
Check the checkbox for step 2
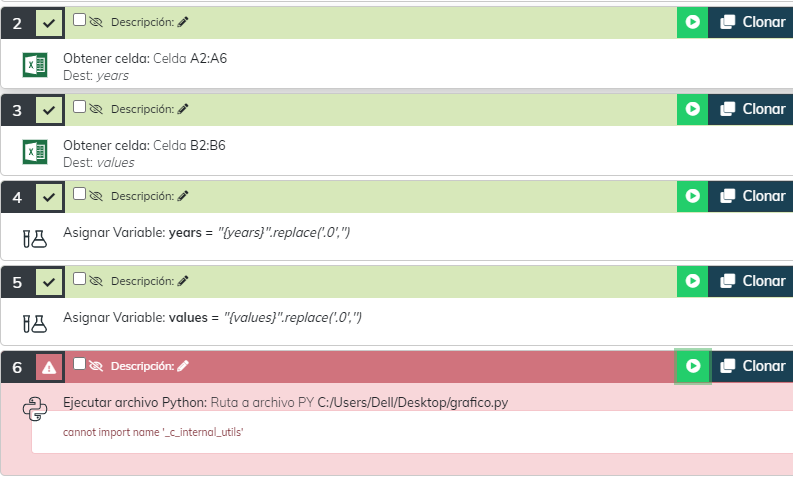click(80, 19)
